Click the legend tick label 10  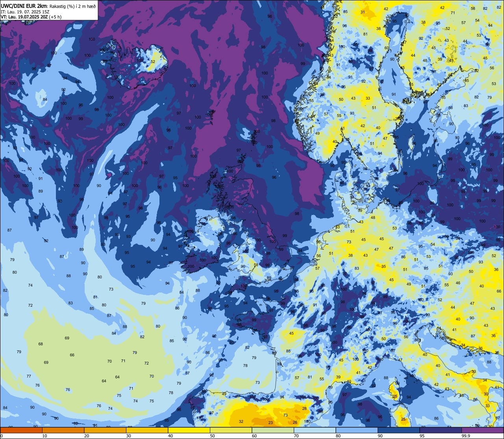[x=44, y=436]
